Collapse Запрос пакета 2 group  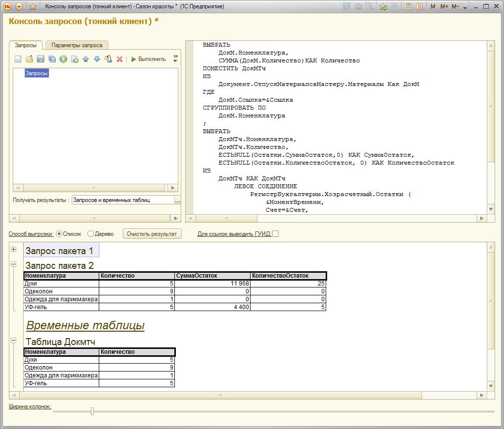13,264
